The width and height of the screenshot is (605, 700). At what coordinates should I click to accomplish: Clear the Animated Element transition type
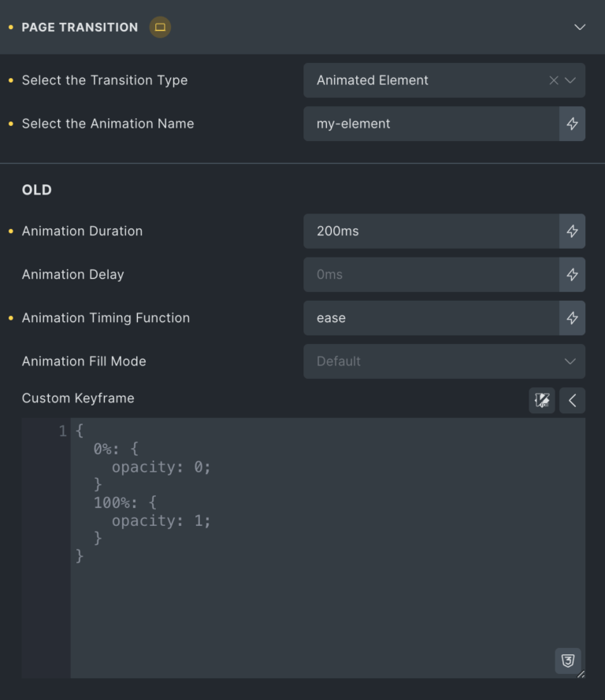[554, 80]
